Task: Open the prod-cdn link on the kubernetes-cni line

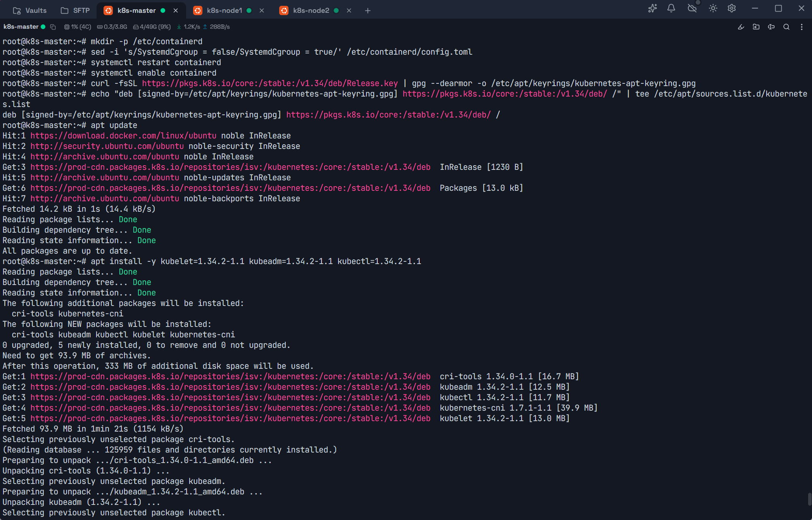Action: [230, 408]
